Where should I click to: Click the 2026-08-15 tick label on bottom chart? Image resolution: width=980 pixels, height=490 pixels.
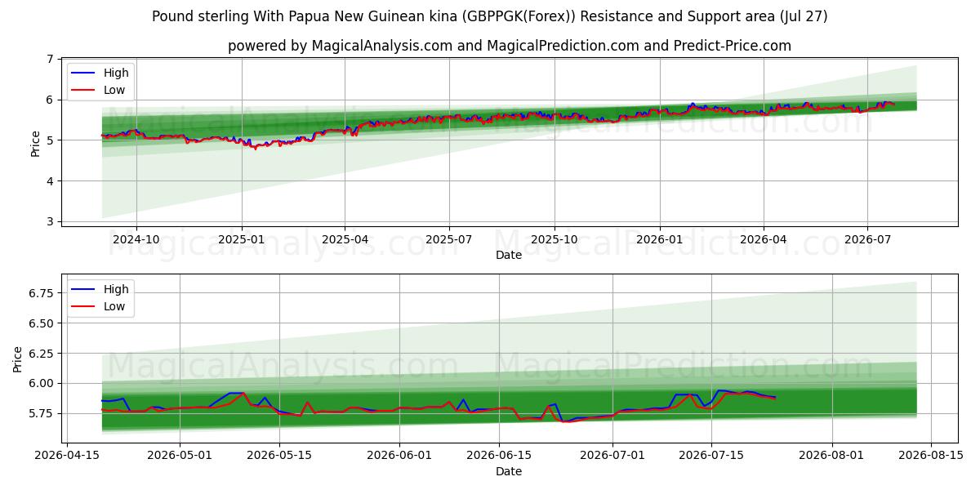coord(932,456)
